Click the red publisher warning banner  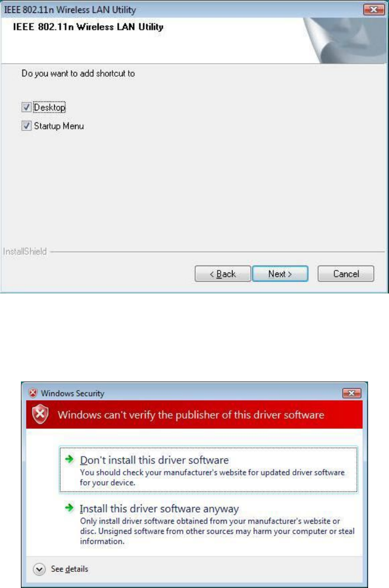[x=194, y=415]
